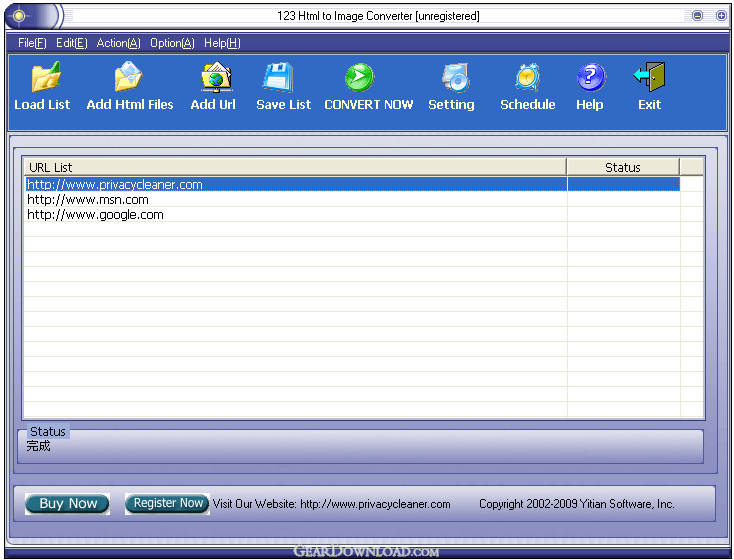734x560 pixels.
Task: Open the File(F) menu
Action: point(32,43)
